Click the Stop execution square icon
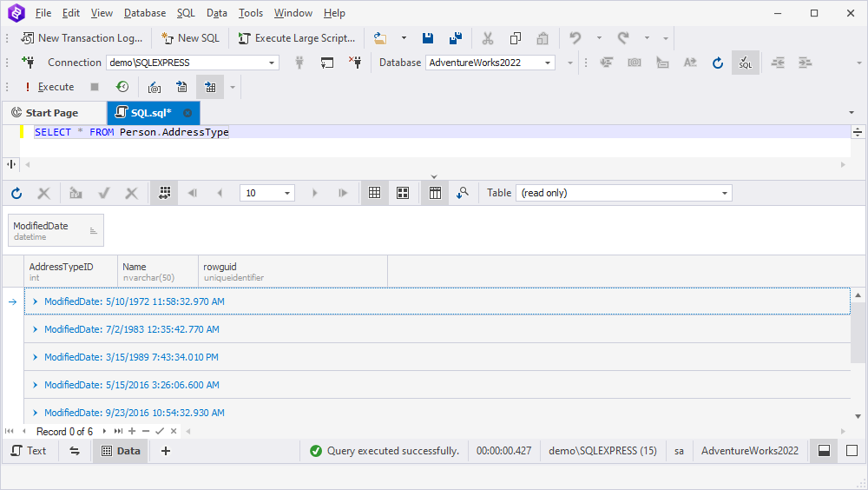 95,87
